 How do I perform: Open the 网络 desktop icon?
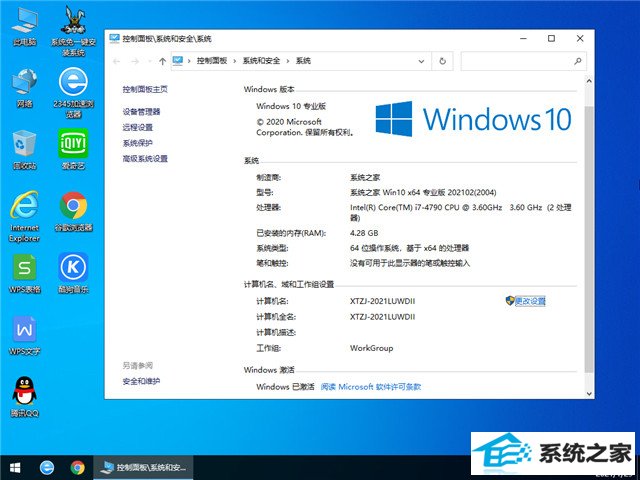[x=24, y=88]
